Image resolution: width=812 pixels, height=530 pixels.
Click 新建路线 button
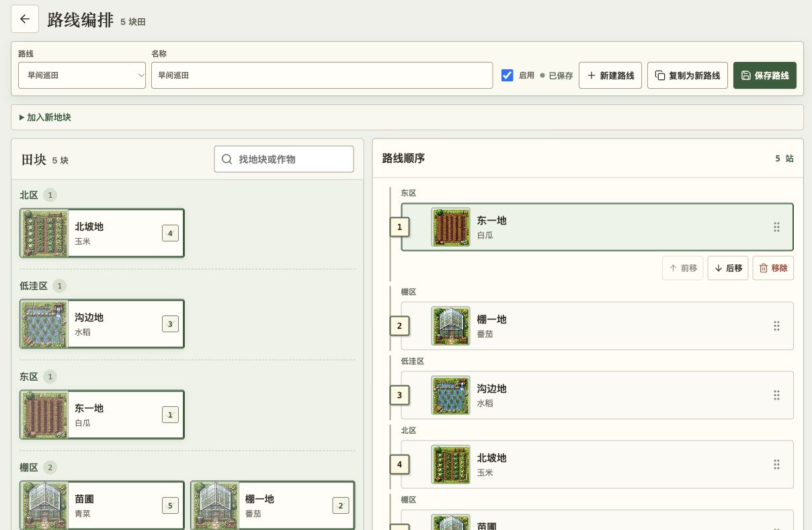(610, 75)
